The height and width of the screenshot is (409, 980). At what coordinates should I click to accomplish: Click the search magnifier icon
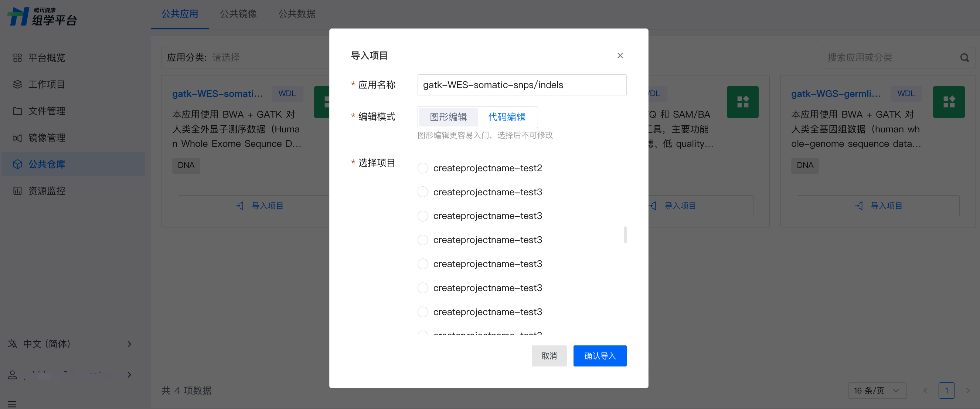tap(964, 57)
